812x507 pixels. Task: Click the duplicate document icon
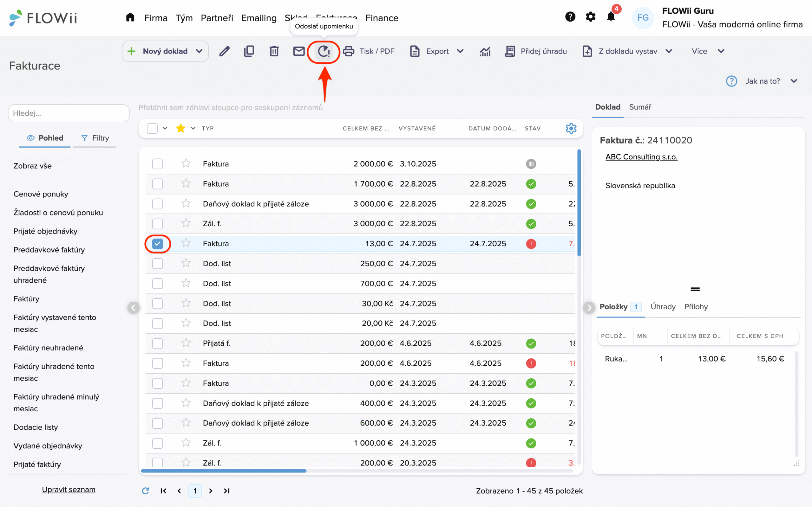pyautogui.click(x=249, y=51)
